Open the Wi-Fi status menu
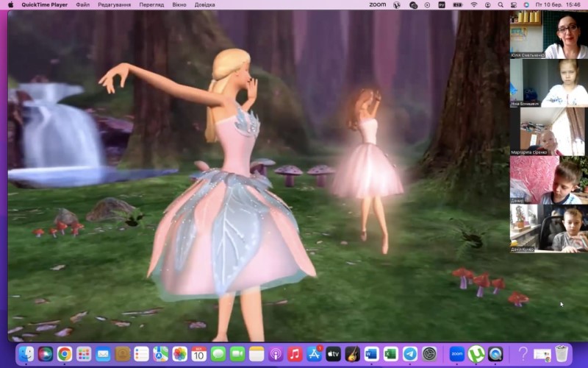This screenshot has width=588, height=368. point(474,5)
